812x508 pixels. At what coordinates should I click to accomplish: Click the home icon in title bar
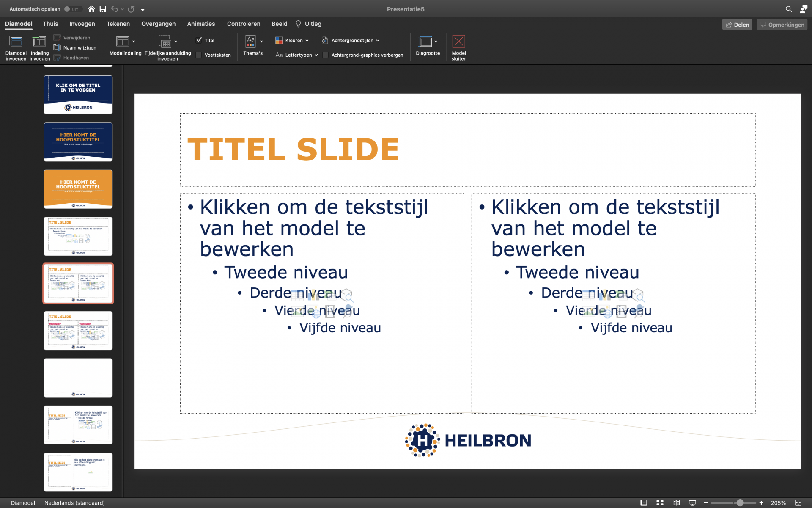[x=91, y=9]
